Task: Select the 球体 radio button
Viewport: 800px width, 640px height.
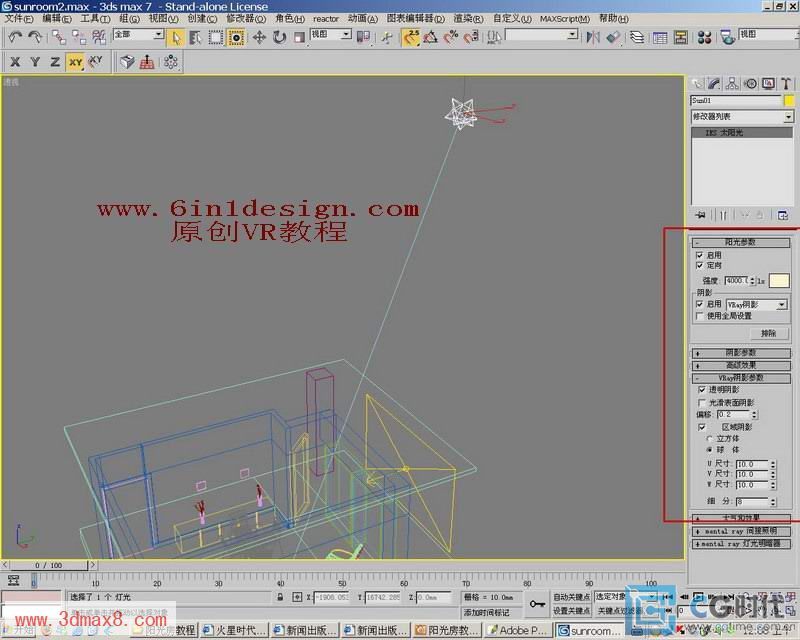Action: coord(709,450)
